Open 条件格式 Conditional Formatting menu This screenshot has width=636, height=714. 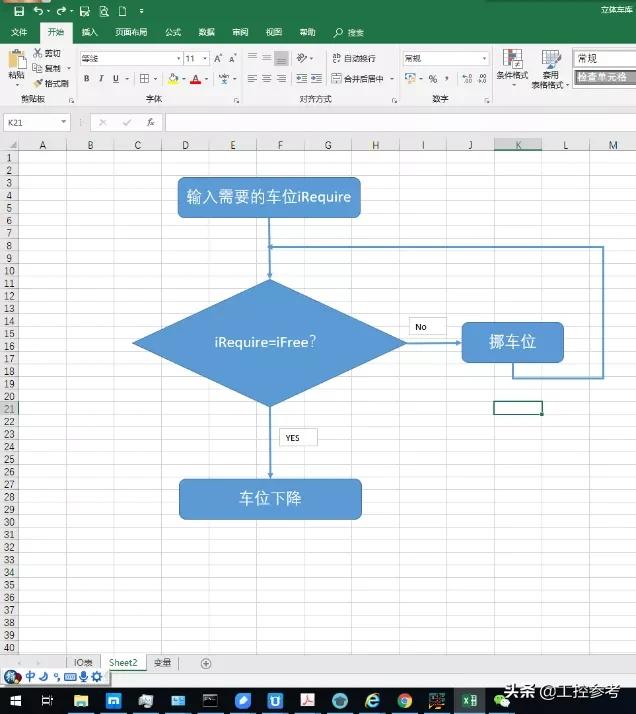513,67
